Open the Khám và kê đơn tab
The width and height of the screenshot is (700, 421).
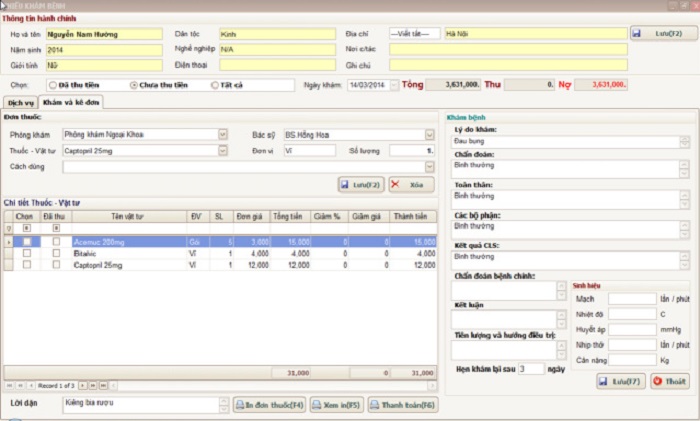(x=72, y=102)
